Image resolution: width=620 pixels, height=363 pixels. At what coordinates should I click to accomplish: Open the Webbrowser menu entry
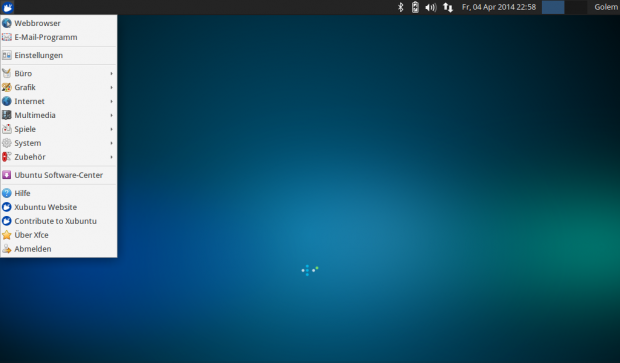coord(59,23)
